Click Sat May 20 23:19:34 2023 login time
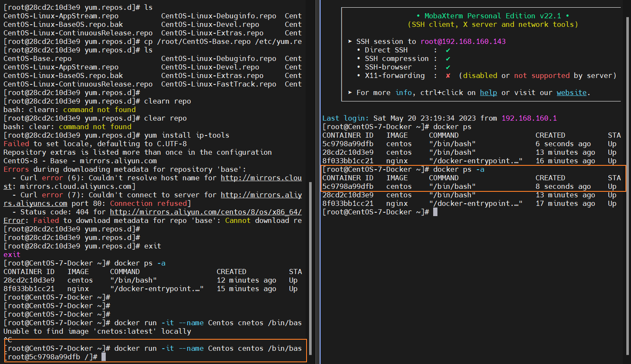 pos(425,118)
